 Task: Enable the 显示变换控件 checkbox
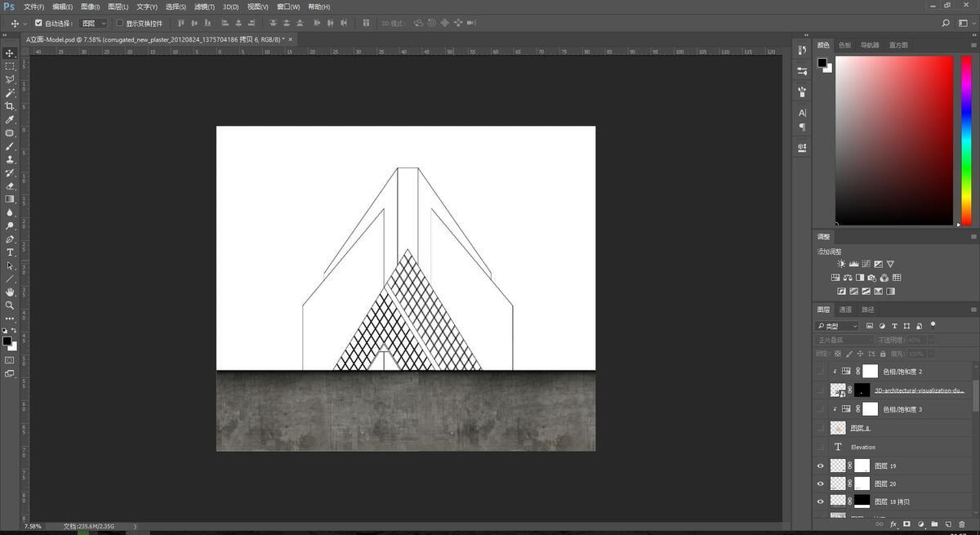(x=119, y=24)
